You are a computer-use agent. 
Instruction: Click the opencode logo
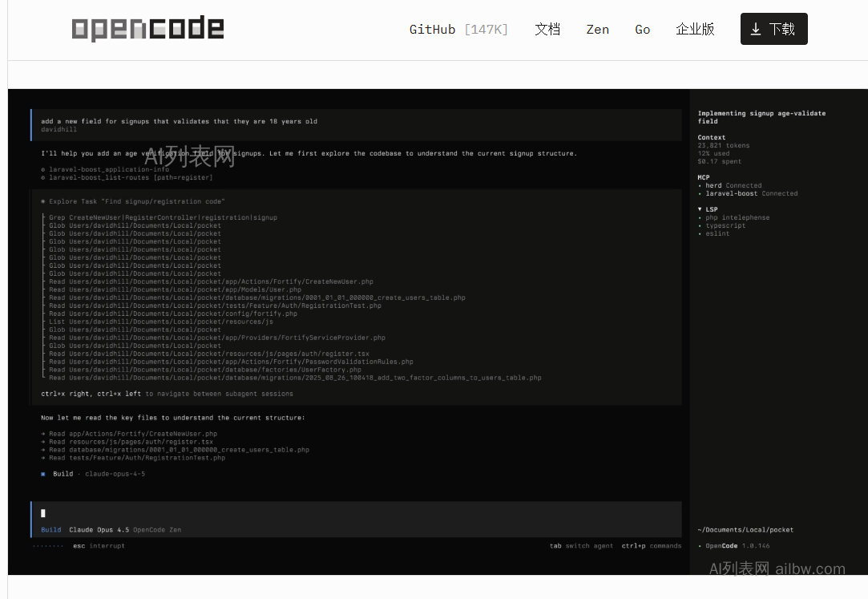[147, 28]
